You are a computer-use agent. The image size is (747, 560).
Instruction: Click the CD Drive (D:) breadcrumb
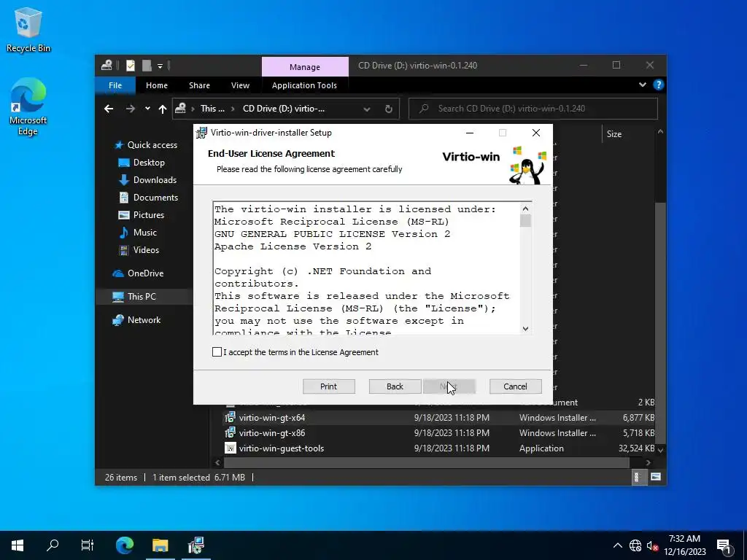tap(284, 109)
